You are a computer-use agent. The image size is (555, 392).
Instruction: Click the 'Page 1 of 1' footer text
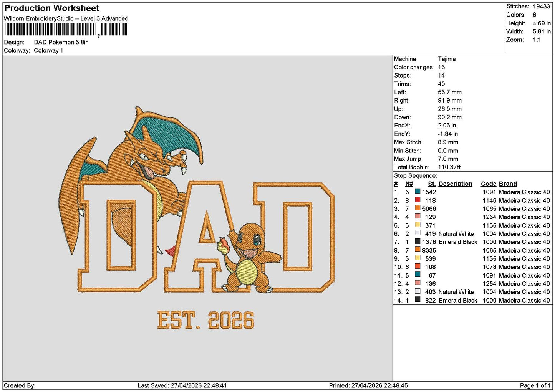click(535, 385)
